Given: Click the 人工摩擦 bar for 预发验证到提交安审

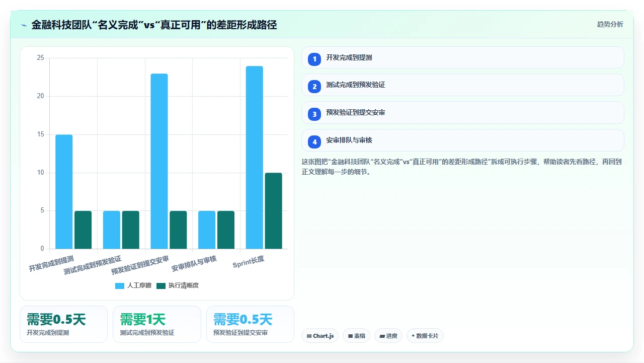Looking at the screenshot, I should (159, 161).
